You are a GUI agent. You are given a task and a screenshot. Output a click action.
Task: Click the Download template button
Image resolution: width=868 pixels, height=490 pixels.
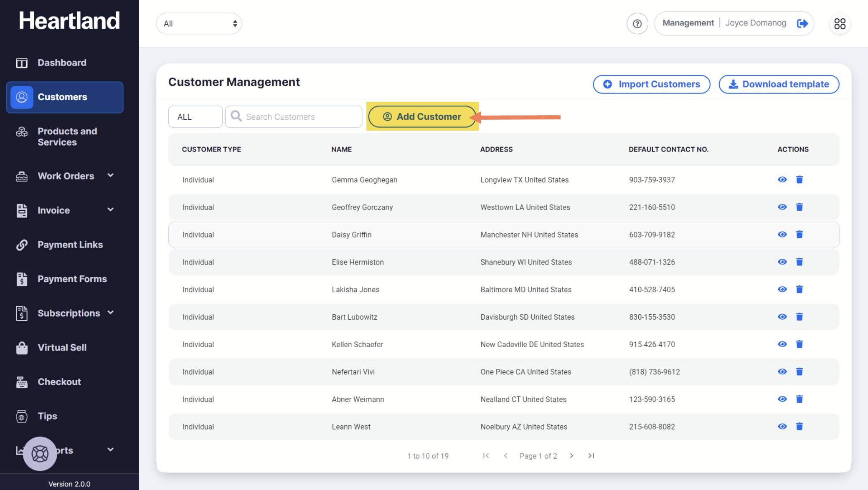pos(779,84)
